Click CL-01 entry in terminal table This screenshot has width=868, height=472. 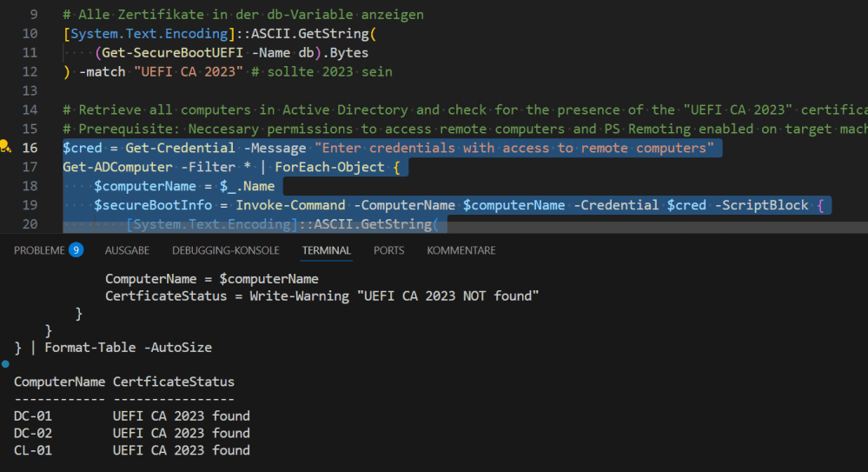click(33, 450)
